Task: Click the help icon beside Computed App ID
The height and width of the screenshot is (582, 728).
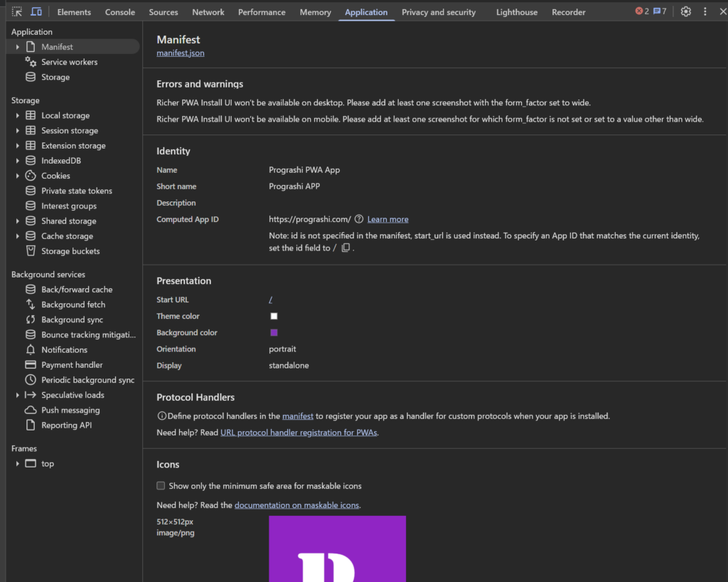Action: point(359,219)
